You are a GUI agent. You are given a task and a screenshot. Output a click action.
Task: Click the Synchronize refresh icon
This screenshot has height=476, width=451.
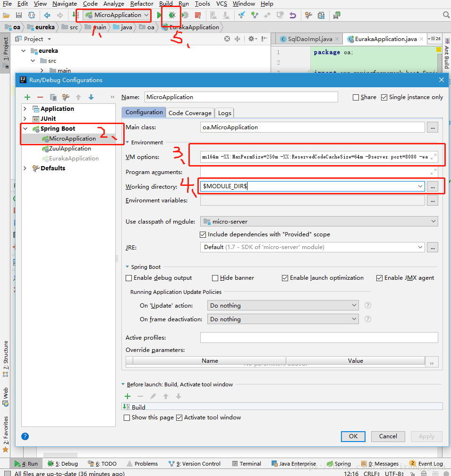[32, 15]
